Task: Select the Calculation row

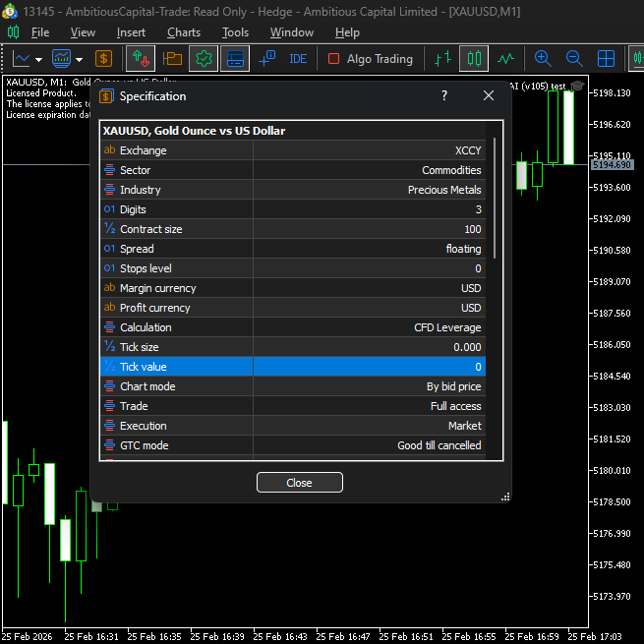Action: [293, 327]
